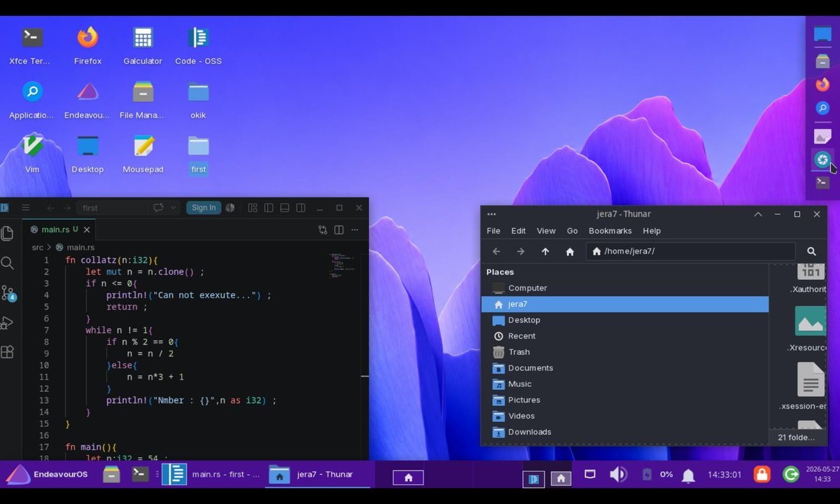Go back using Code title bar arrow
Viewport: 840px width, 504px height.
click(x=50, y=208)
